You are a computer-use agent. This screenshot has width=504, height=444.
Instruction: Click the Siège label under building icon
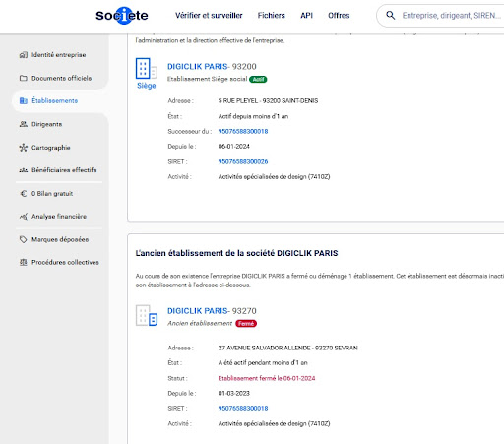[147, 86]
